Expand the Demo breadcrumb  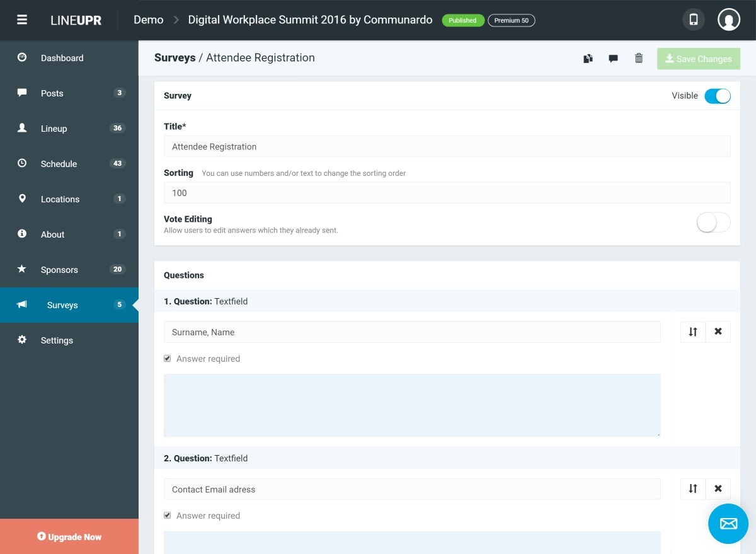(148, 20)
